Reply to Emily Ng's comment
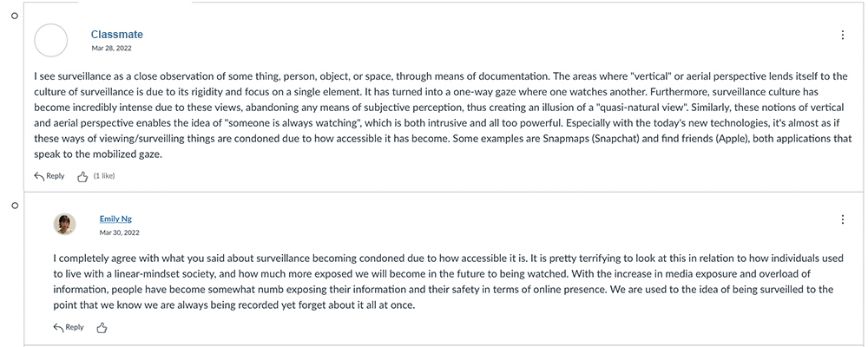Screen dimensions: 868x347 point(69,327)
